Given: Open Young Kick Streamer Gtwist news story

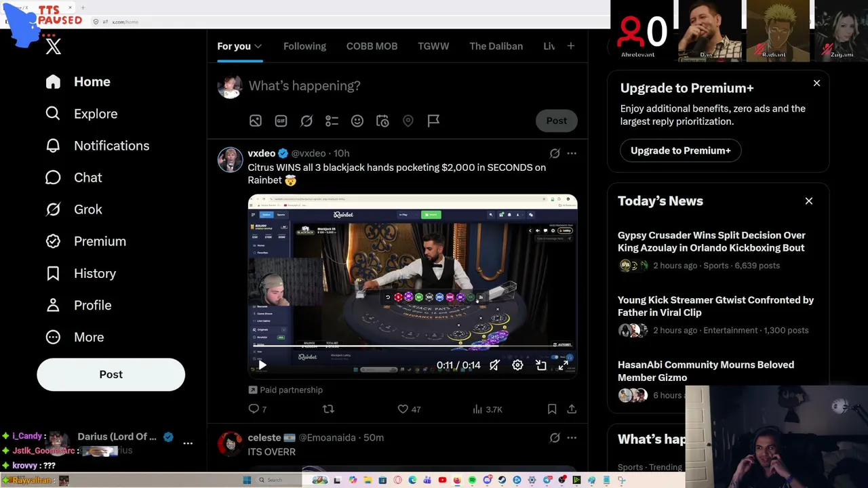Looking at the screenshot, I should [718, 315].
